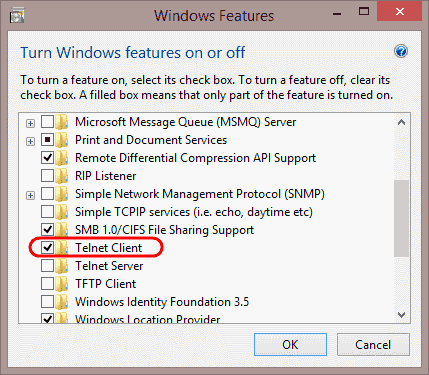Select the SMB 1.0/CIFS File Sharing Support label
The width and height of the screenshot is (429, 375).
164,230
